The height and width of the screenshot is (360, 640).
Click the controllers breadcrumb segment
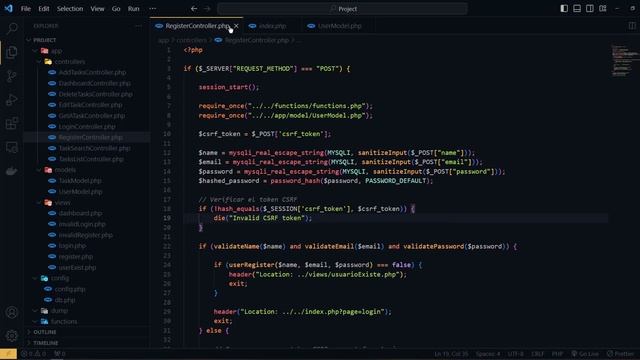191,40
